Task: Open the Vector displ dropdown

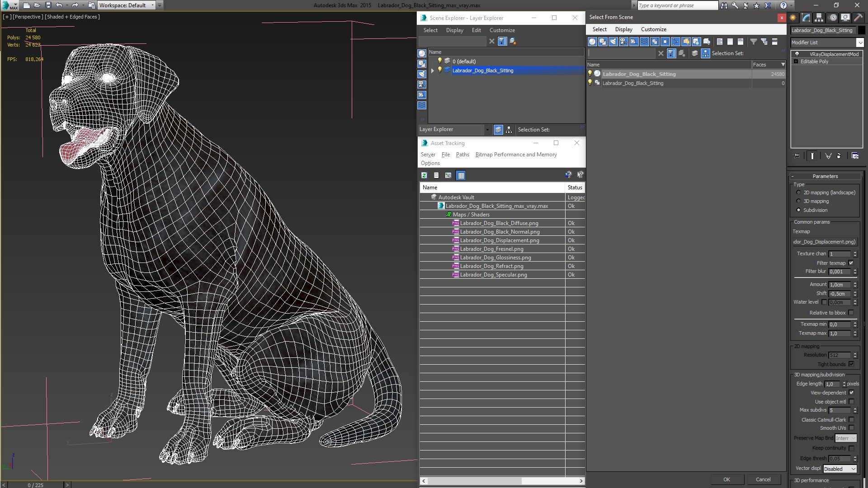Action: pyautogui.click(x=840, y=469)
